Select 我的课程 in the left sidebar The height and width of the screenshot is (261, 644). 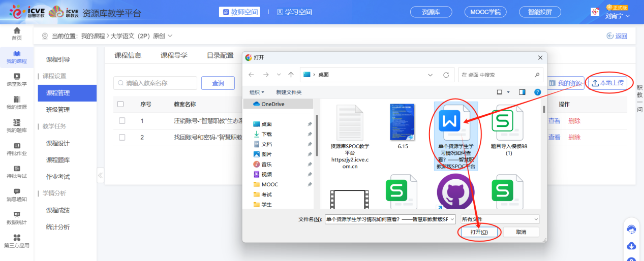17,57
